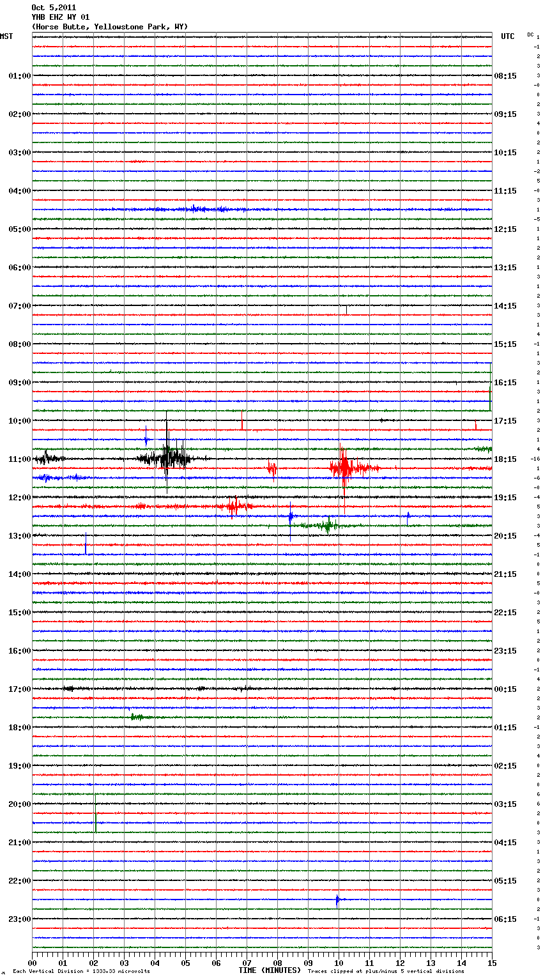Screen dimensions: 543x980
Task: Select the 20:00 MST time label
Action: click(20, 804)
